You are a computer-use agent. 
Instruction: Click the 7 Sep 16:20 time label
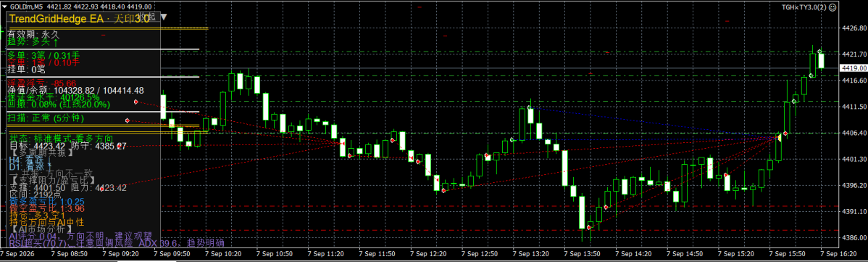pyautogui.click(x=839, y=254)
